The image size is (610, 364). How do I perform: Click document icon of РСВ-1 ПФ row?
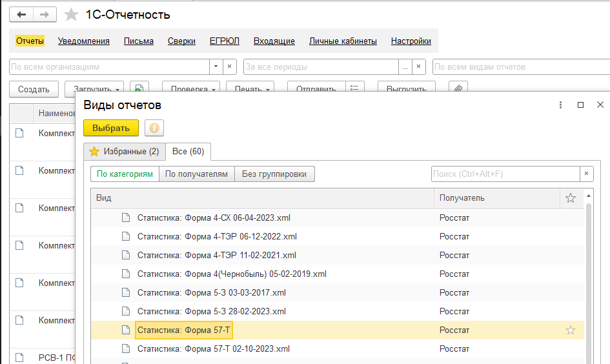[19, 358]
